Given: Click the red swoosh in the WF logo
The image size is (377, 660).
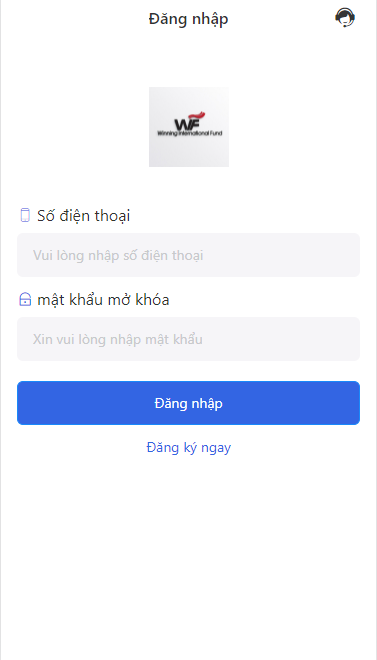Looking at the screenshot, I should coord(196,115).
